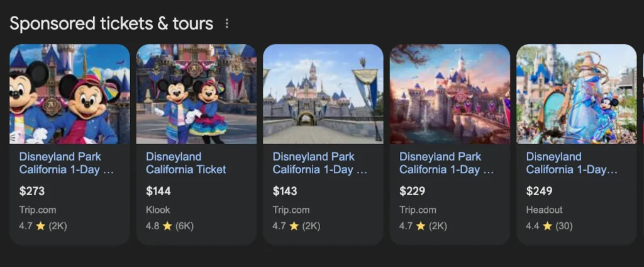The image size is (644, 267).
Task: Open the three-dot menu beside Sponsored tickets
Action: pos(227,24)
